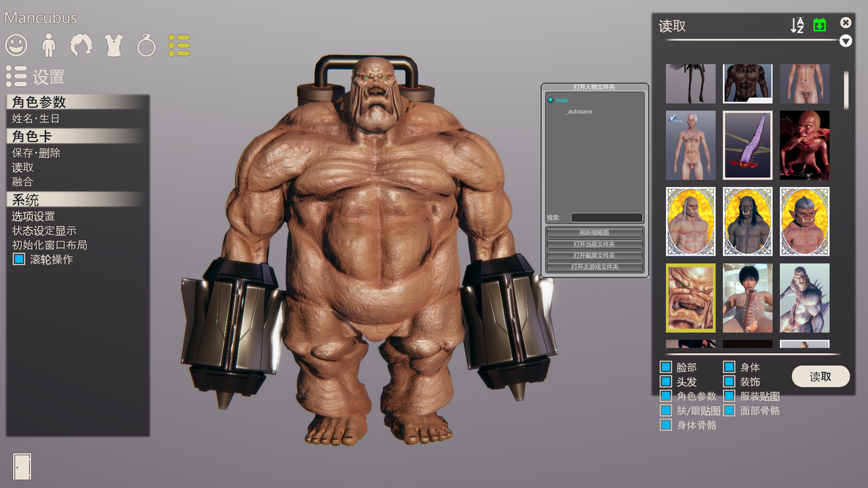Toggle the 面部骨骼 checkbox
Viewport: 868px width, 488px height.
click(x=729, y=410)
